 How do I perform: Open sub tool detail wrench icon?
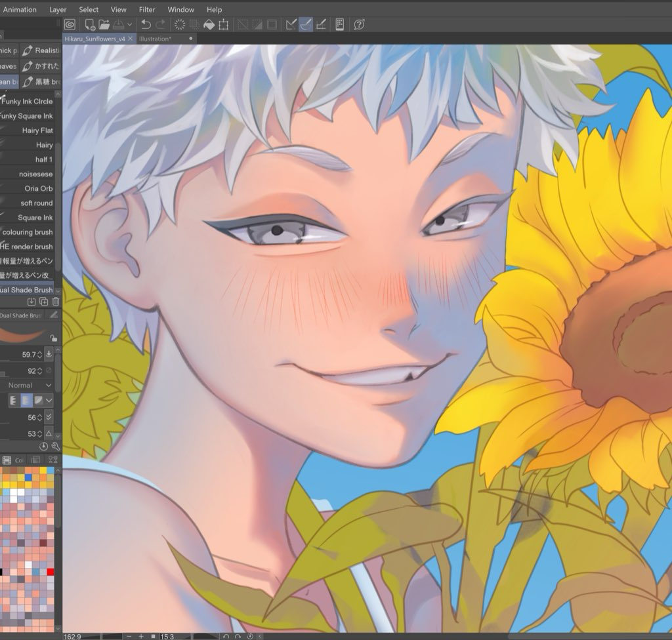coord(56,446)
